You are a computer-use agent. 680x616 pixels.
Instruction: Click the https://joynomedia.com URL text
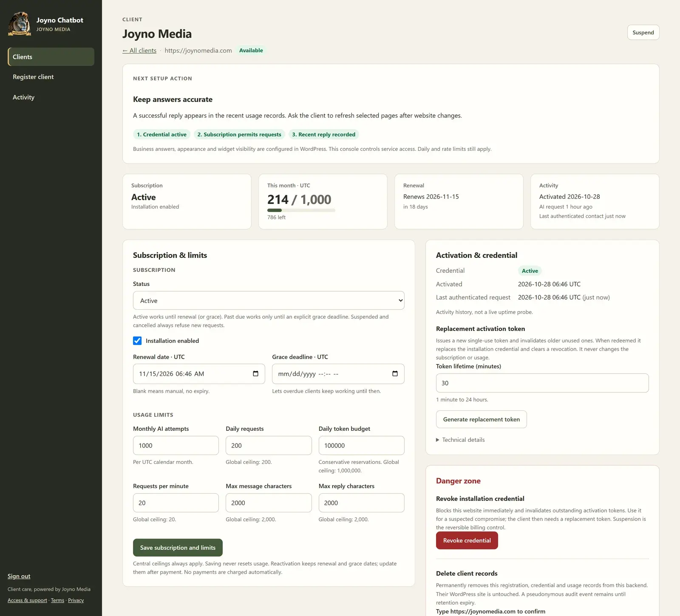coord(198,51)
